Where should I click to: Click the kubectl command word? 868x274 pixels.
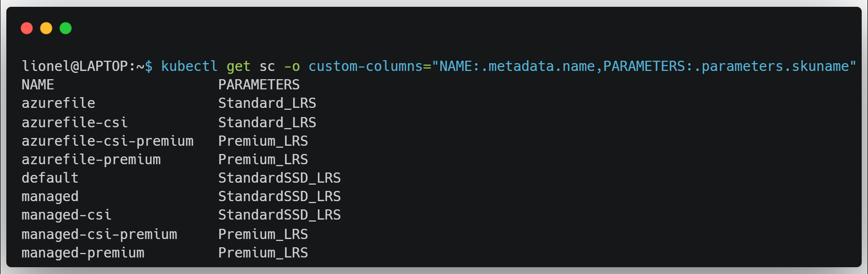pyautogui.click(x=189, y=66)
